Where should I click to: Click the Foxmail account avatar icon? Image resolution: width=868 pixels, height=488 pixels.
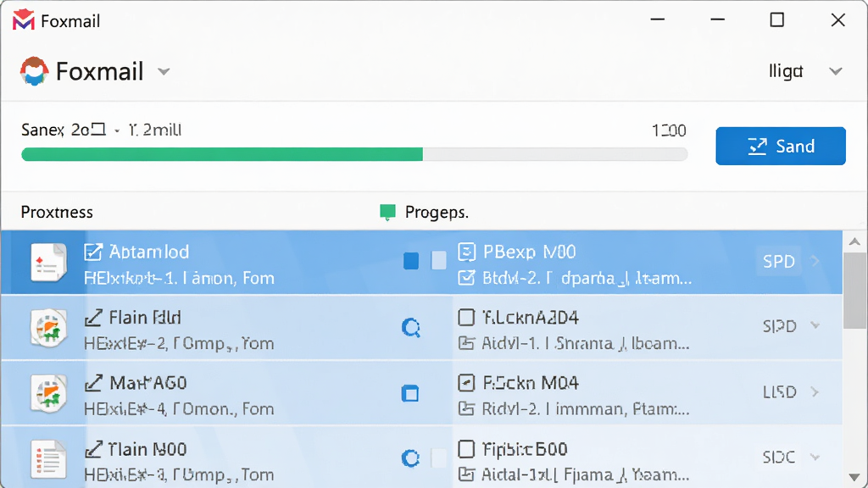34,71
